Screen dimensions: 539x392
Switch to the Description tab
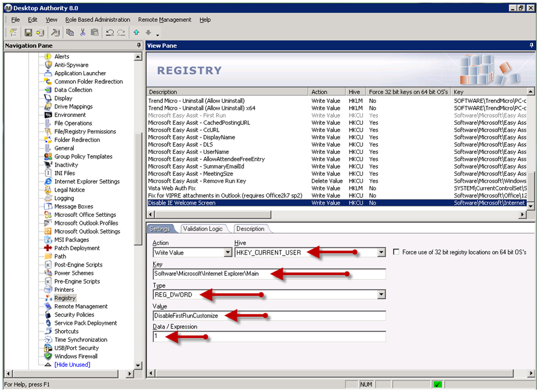[x=250, y=229]
